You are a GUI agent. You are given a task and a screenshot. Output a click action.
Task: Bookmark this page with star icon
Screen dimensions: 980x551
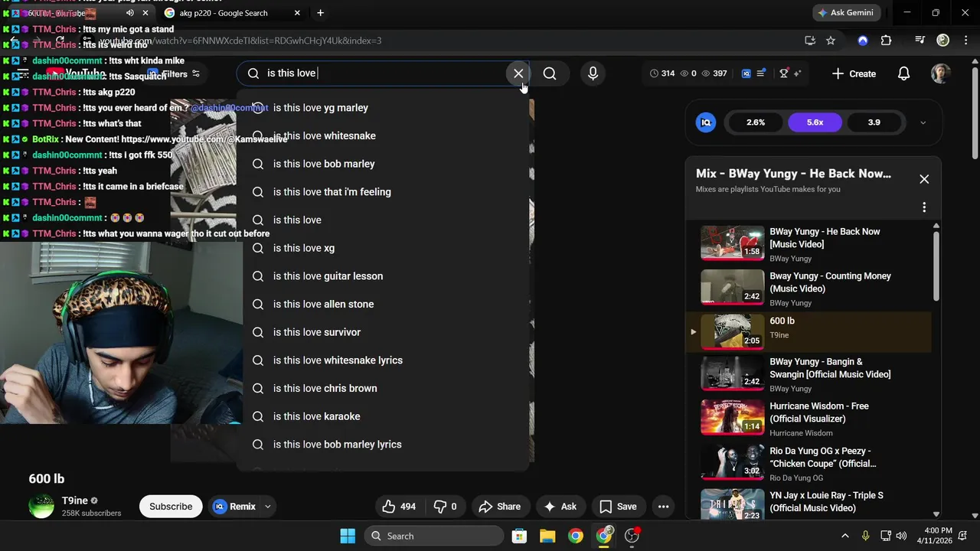(831, 41)
